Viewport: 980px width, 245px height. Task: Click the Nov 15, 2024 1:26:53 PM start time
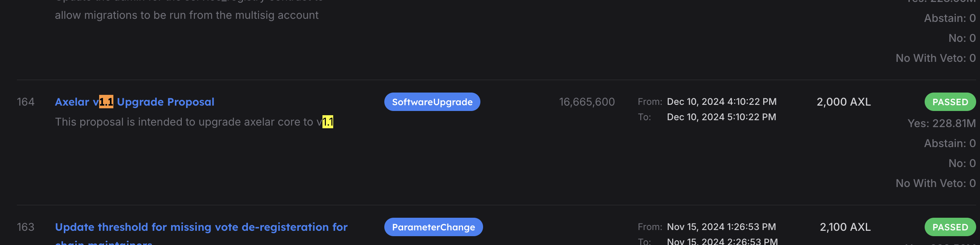point(721,227)
